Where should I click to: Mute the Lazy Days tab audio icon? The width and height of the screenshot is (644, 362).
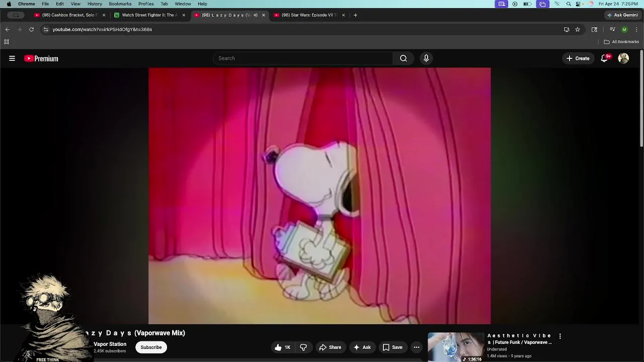(256, 15)
